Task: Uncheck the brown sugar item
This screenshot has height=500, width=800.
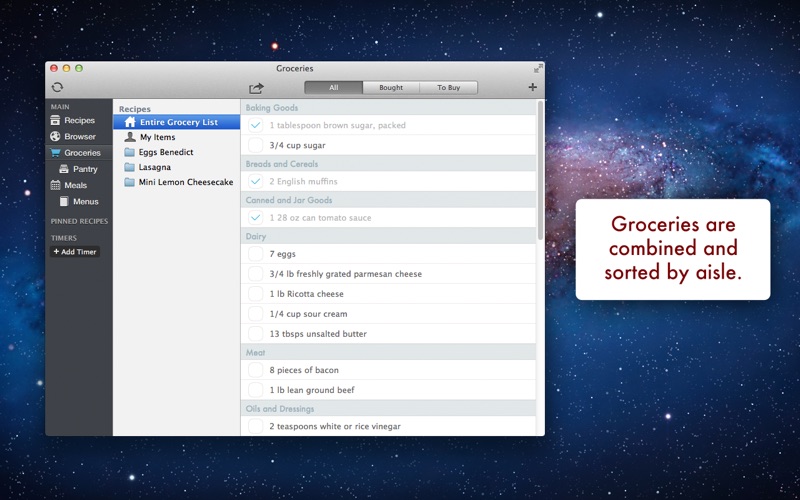Action: coord(255,126)
